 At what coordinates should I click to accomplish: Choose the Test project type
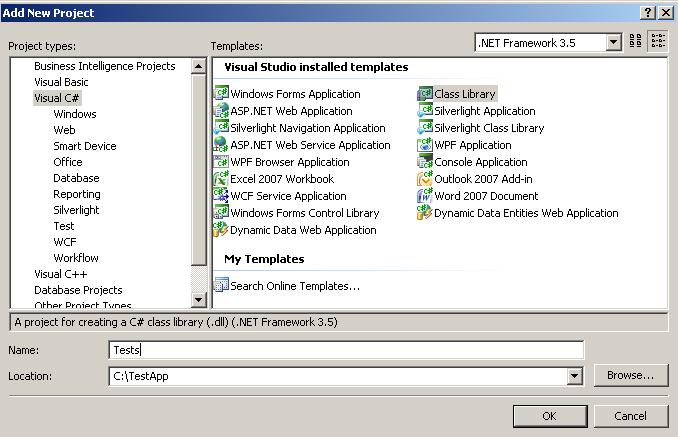(x=64, y=226)
